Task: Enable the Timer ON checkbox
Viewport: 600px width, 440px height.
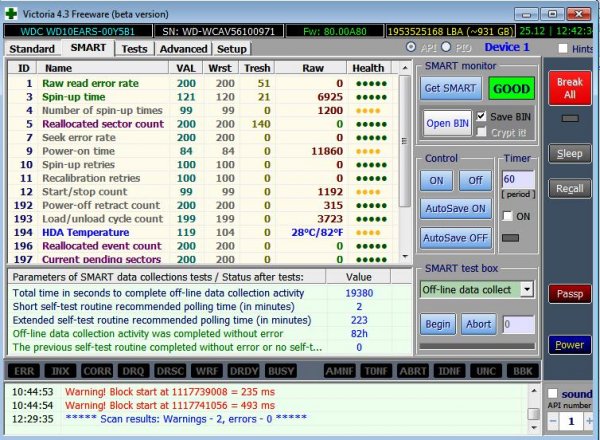Action: coord(507,216)
